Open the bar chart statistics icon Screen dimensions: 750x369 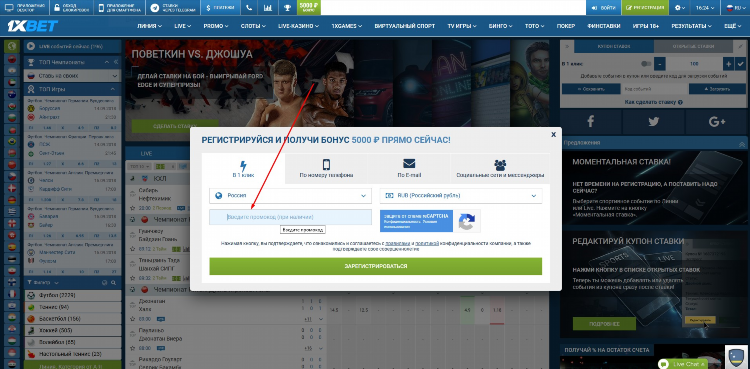(x=268, y=8)
